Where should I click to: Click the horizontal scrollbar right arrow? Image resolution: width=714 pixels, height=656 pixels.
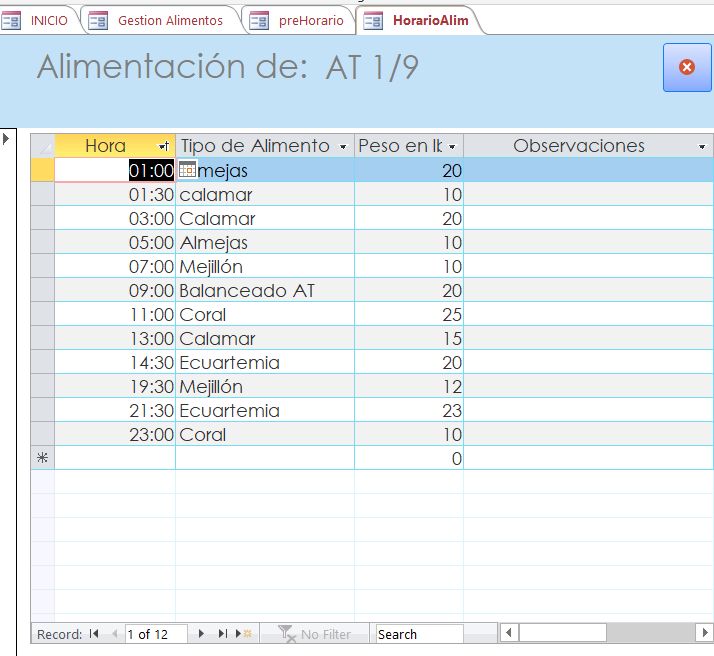[704, 633]
